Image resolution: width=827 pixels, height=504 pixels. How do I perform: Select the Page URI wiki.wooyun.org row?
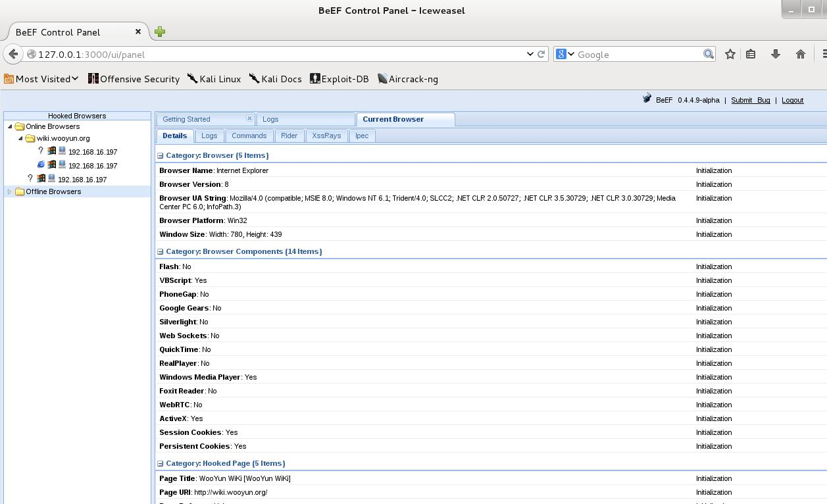tap(491, 492)
